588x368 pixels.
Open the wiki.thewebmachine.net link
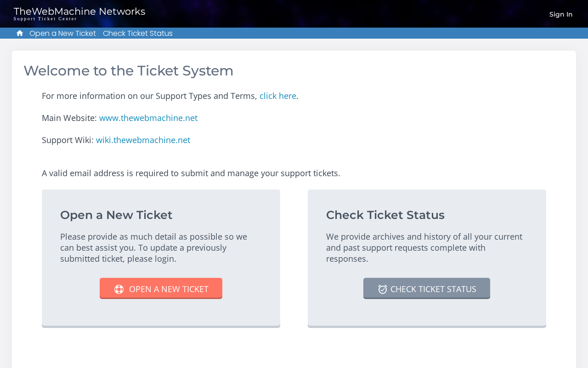click(143, 140)
